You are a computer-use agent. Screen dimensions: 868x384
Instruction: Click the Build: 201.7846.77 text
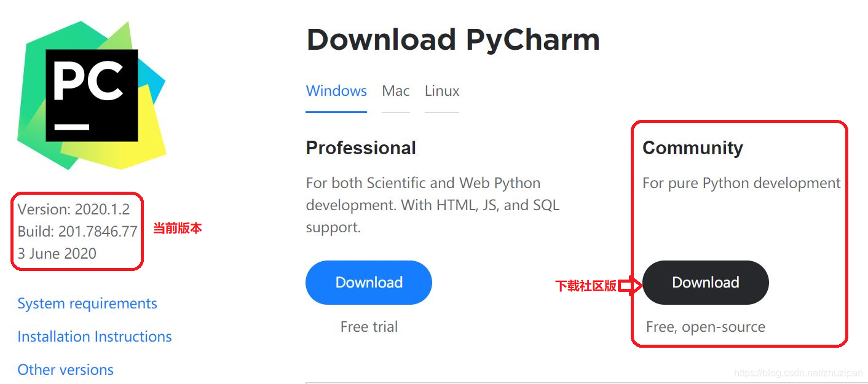coord(77,232)
